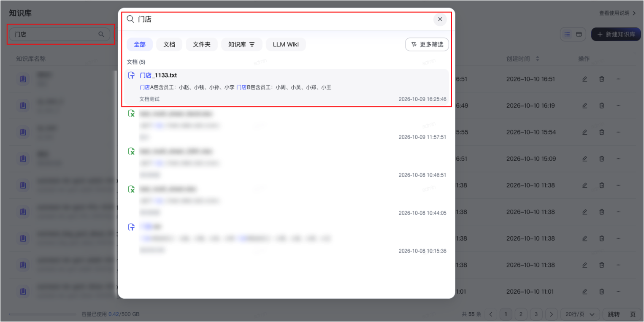Close the search dialog with the X button
The image size is (644, 322).
pyautogui.click(x=440, y=19)
